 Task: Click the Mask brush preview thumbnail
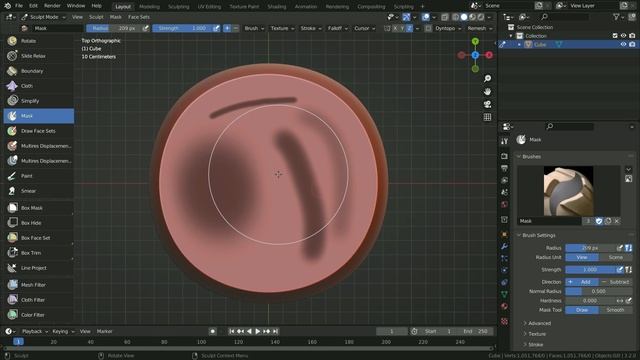(x=568, y=191)
